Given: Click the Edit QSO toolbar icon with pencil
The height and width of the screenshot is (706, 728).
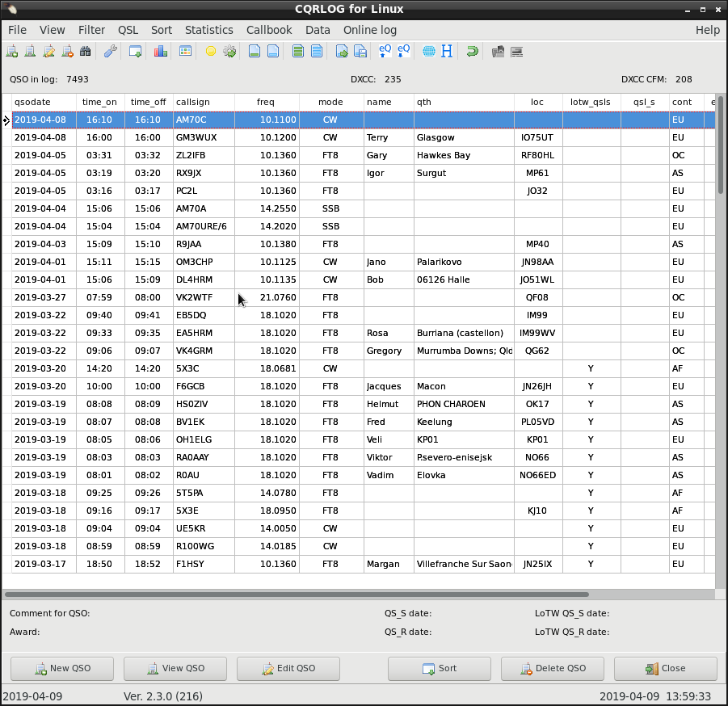Looking at the screenshot, I should (x=48, y=51).
